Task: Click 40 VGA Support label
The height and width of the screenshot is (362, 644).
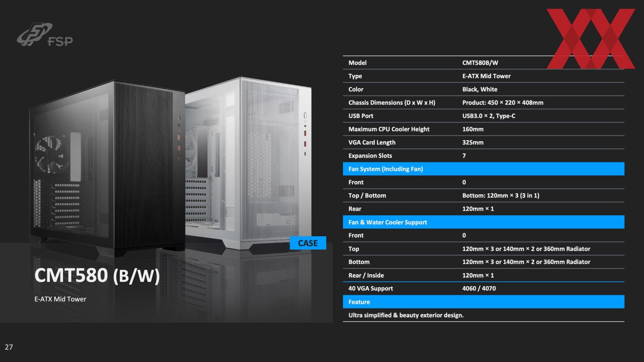Action: click(x=370, y=288)
